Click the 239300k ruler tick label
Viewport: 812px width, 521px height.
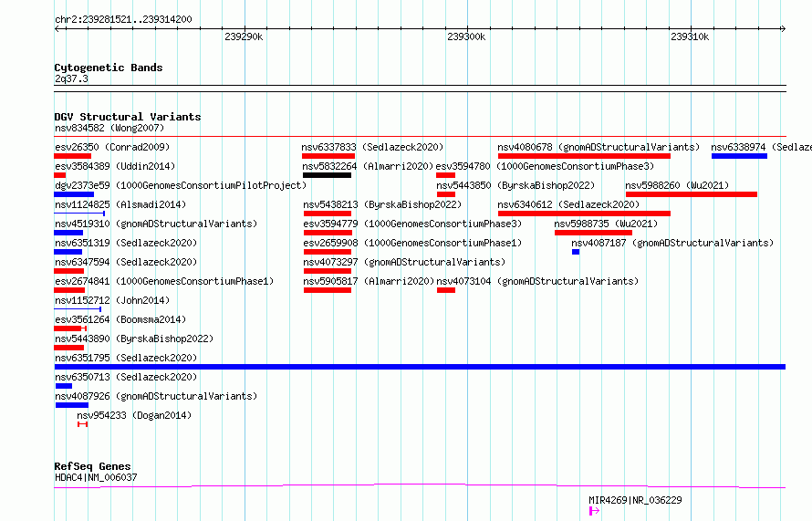tap(466, 36)
